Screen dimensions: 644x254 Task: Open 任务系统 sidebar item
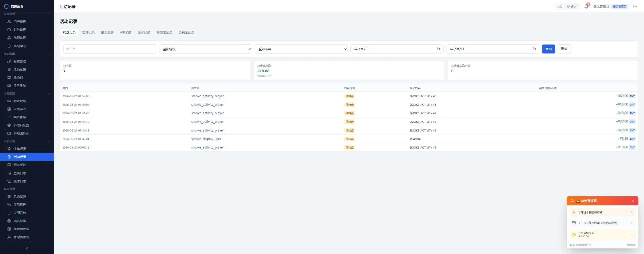point(27,86)
